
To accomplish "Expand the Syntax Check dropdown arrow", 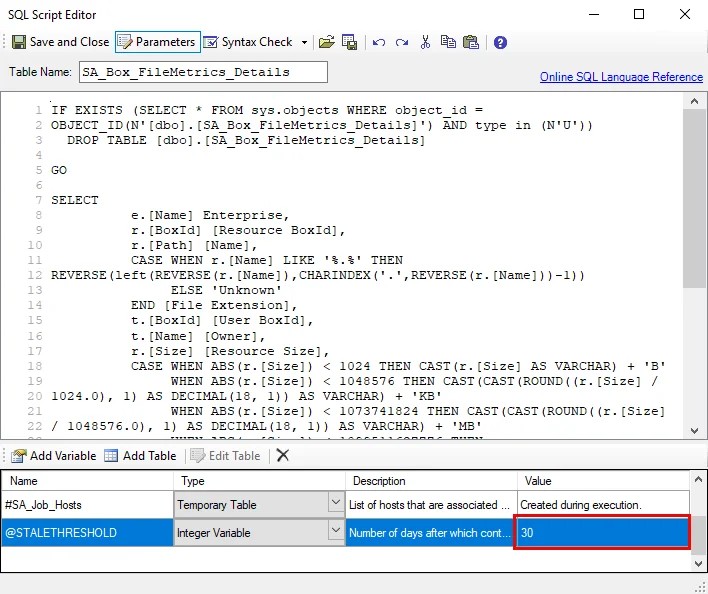I will coord(305,42).
